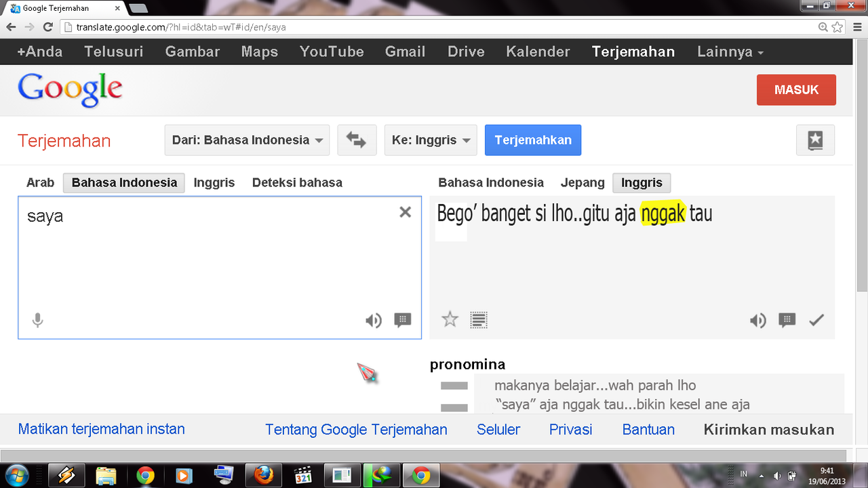Select Bahasa Indonesia source language tab

(x=124, y=182)
